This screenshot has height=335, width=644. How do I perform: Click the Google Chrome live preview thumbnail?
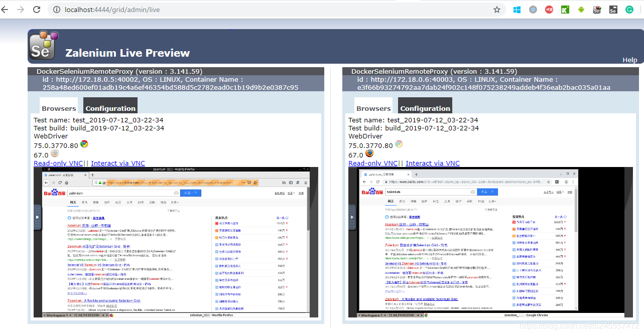pyautogui.click(x=490, y=242)
